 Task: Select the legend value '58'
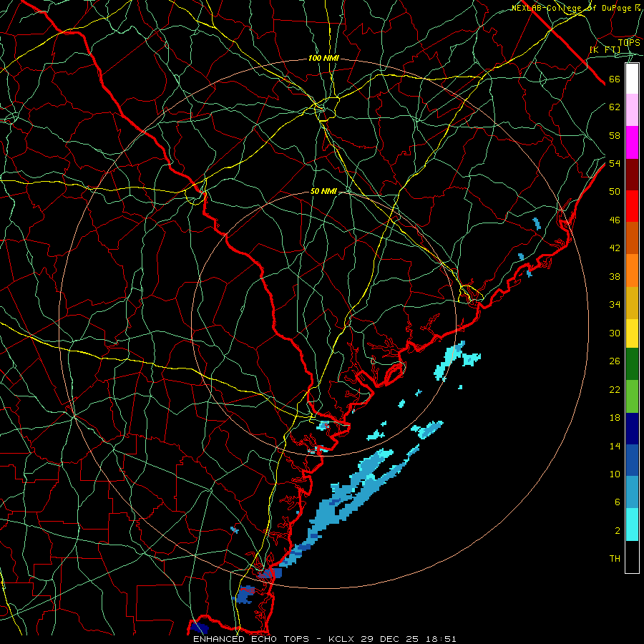[615, 135]
